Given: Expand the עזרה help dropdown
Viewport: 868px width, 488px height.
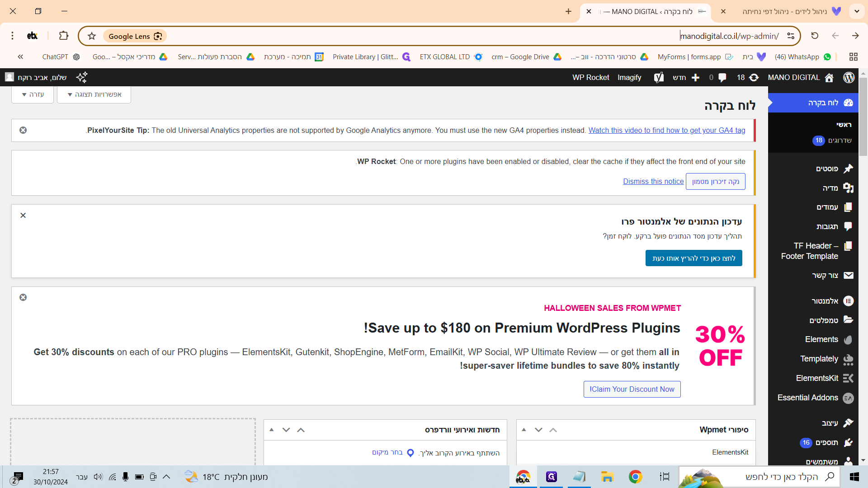Looking at the screenshot, I should pyautogui.click(x=33, y=94).
